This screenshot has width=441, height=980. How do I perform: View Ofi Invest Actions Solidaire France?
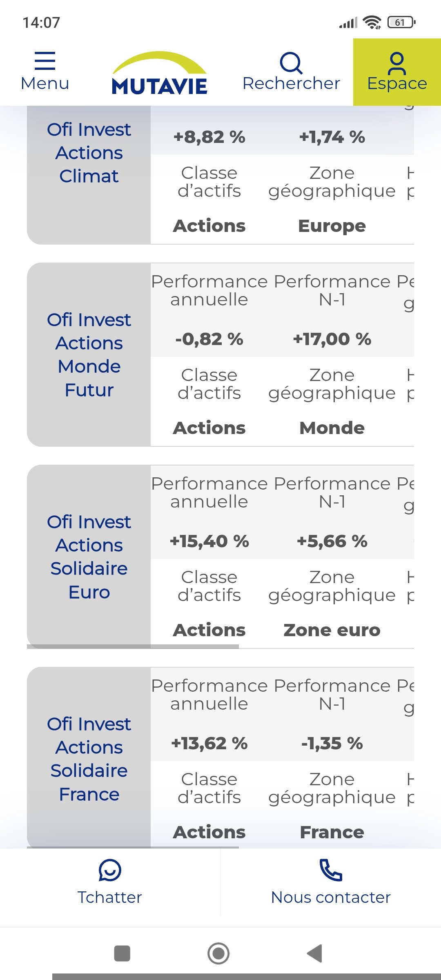[89, 759]
